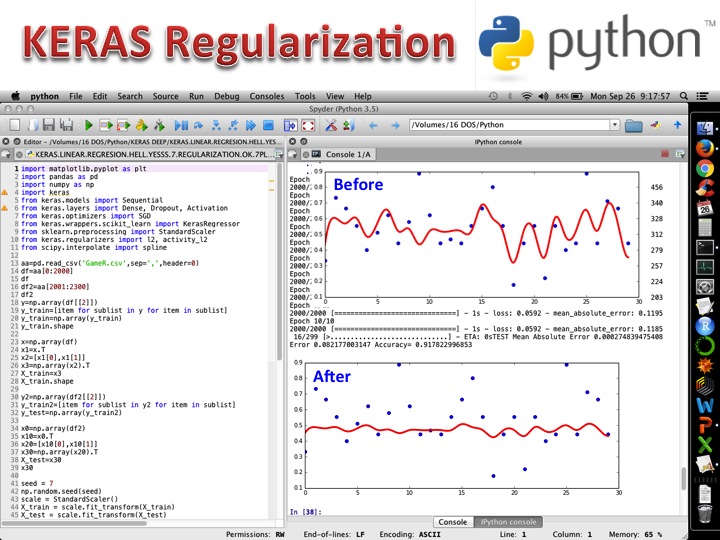Open the Trash in the Dock
This screenshot has width=720, height=540.
point(705,513)
